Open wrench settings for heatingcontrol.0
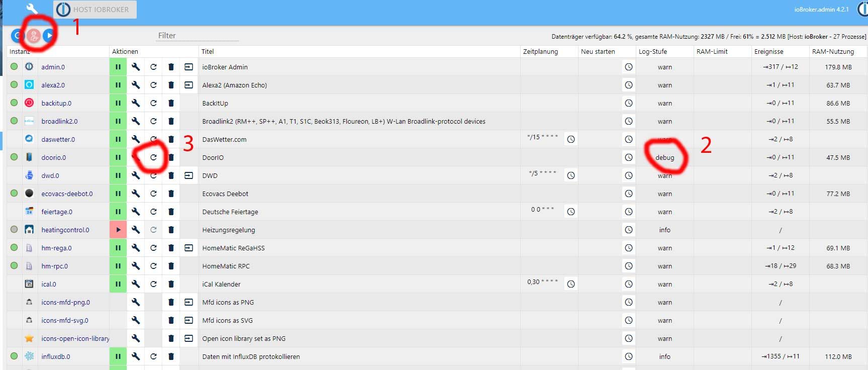Viewport: 868px width, 370px height. click(136, 230)
